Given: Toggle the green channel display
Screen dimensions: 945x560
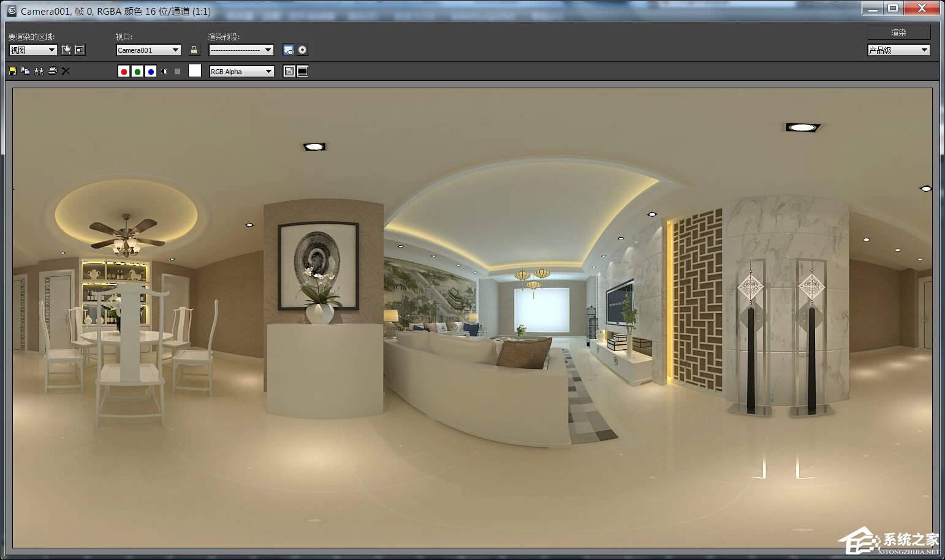Looking at the screenshot, I should (137, 71).
